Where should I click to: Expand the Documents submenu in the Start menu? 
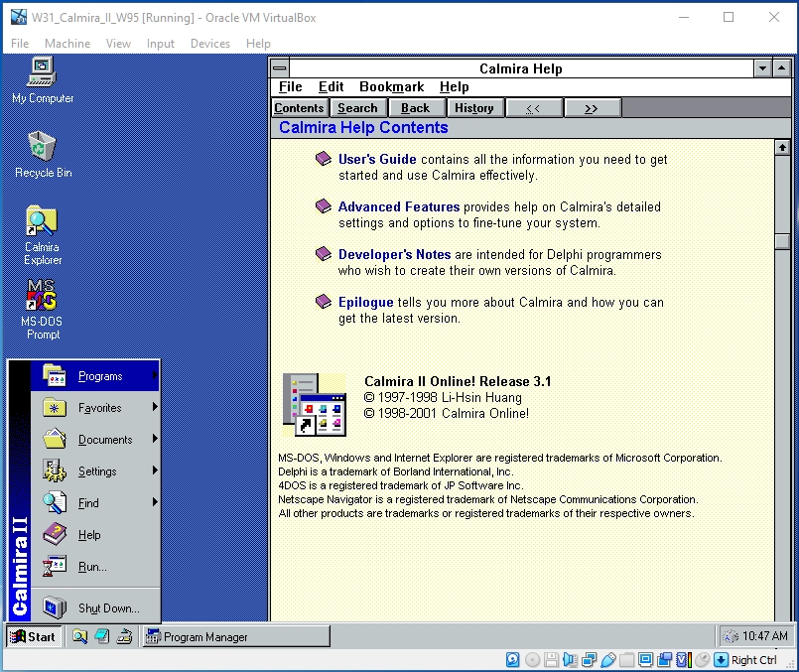click(x=95, y=439)
